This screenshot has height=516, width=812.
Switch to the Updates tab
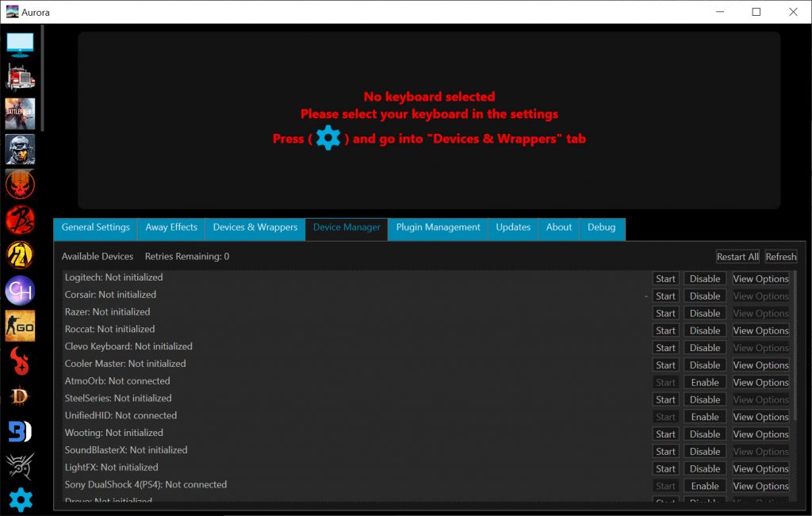(x=513, y=227)
